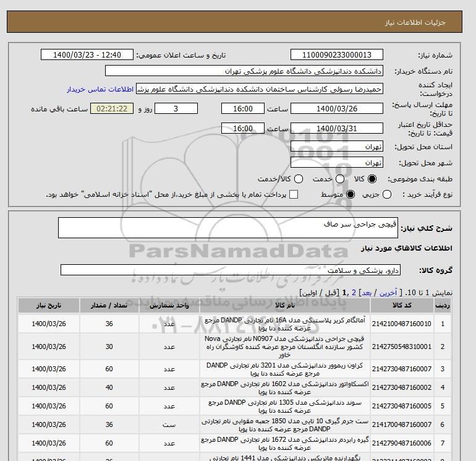This screenshot has width=476, height=461.
Task: Click the buyer organization name field
Action: click(x=244, y=71)
